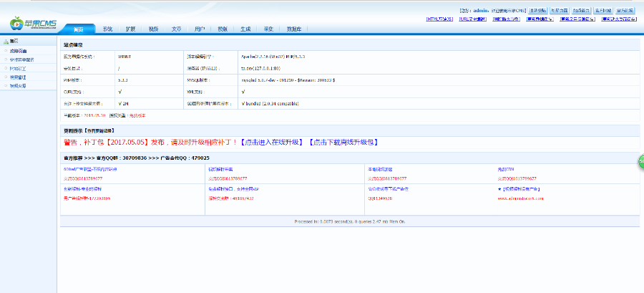Go to the 视频 tab

(153, 29)
